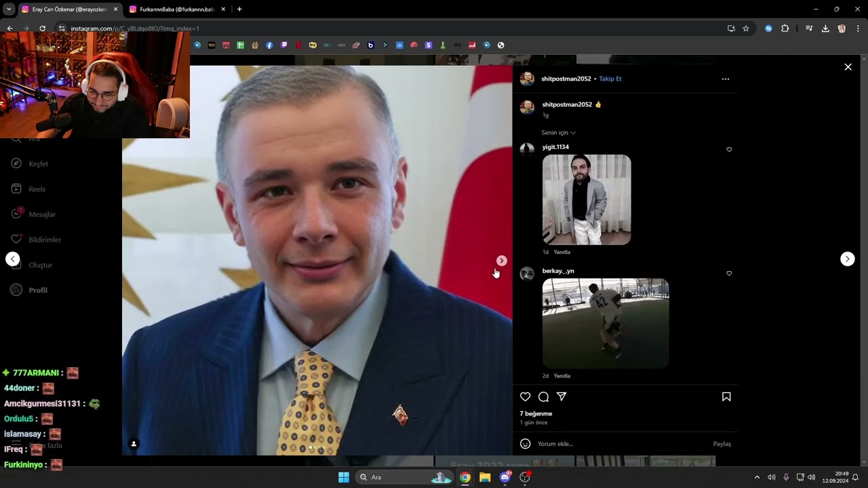Screen dimensions: 868x488
Task: Open the purple S bookmark icon
Action: pyautogui.click(x=429, y=45)
